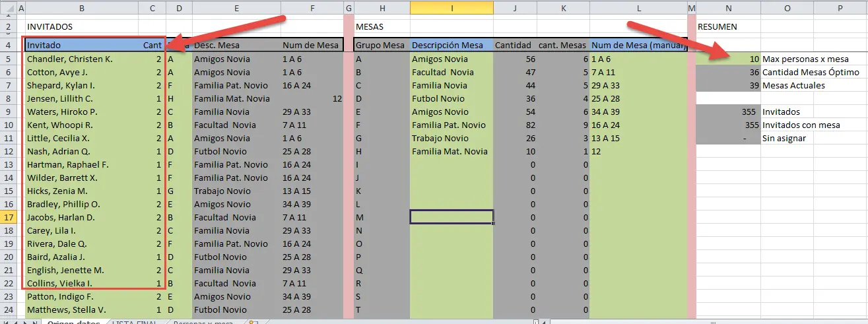This screenshot has width=868, height=324.
Task: Open the Personas x mesa sheet tab
Action: click(203, 323)
